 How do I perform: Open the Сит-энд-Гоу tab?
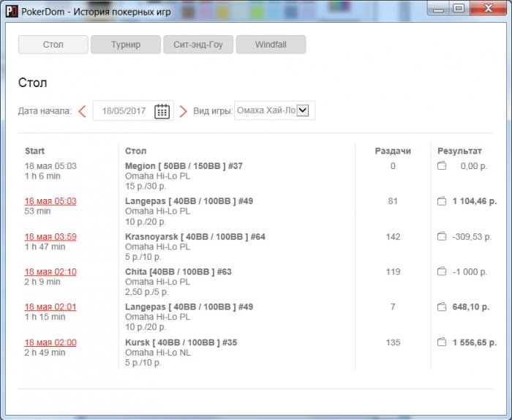198,45
